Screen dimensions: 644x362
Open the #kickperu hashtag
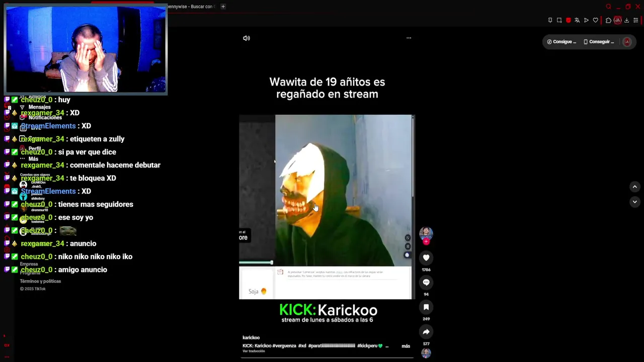[370, 346]
